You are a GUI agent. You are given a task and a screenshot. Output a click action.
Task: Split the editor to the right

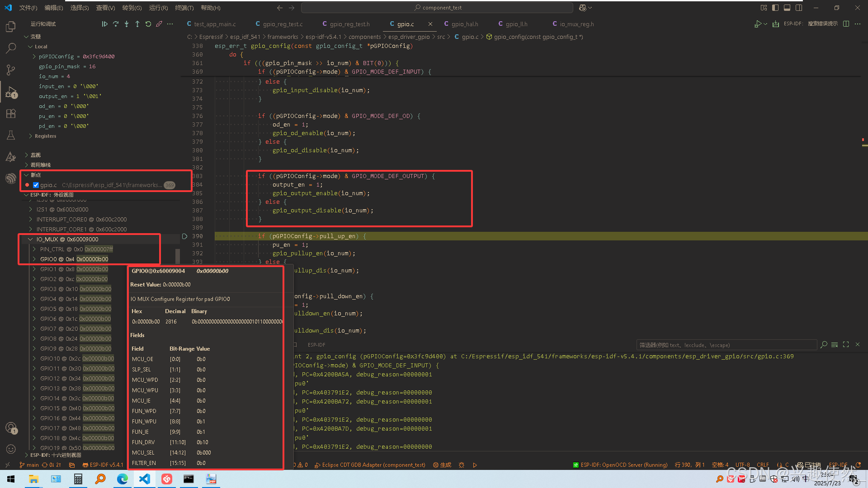tap(846, 24)
